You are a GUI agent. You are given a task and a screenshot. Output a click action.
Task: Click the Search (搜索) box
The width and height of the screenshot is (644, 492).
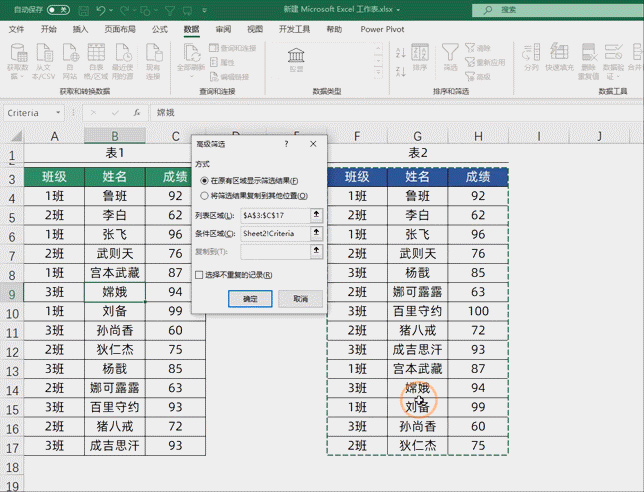(x=558, y=10)
